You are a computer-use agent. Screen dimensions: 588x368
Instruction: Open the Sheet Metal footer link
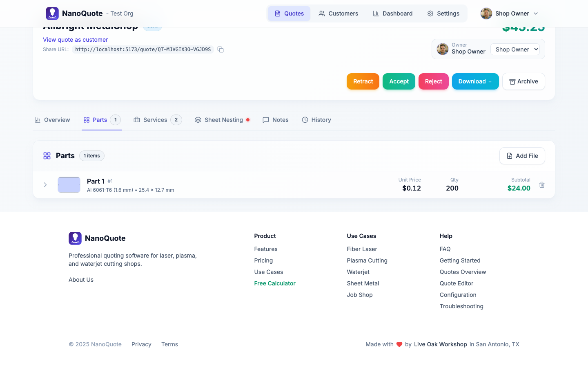click(363, 283)
